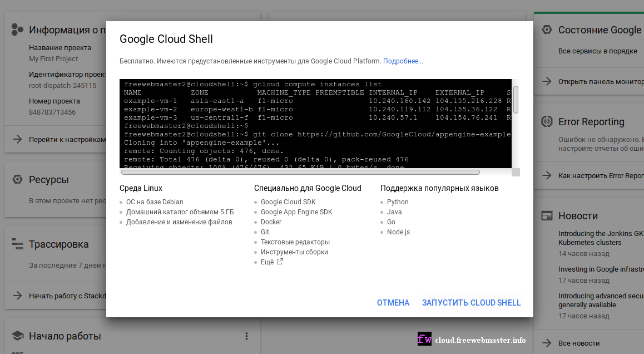Viewport: 644px width, 354px height.
Task: Click the arrow beside Все новости
Action: tap(547, 343)
